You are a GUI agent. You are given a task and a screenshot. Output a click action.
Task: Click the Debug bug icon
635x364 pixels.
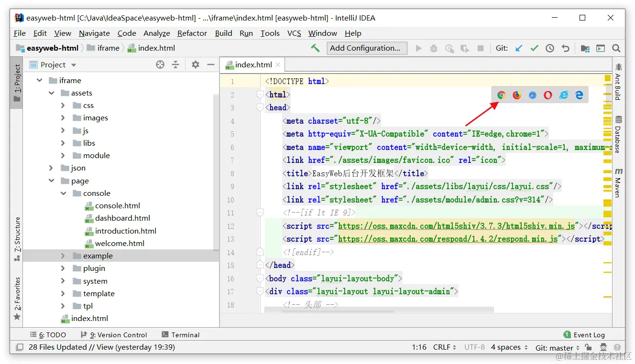click(x=434, y=48)
